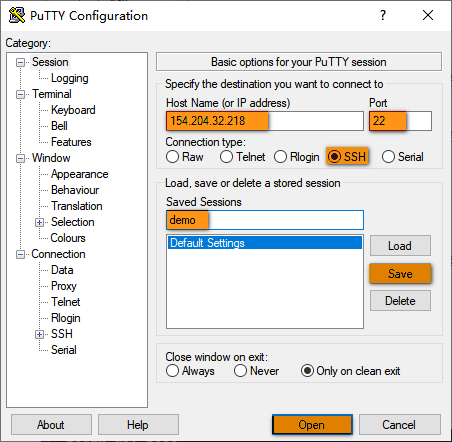This screenshot has width=452, height=442.
Task: Click the Help button
Action: [x=138, y=425]
